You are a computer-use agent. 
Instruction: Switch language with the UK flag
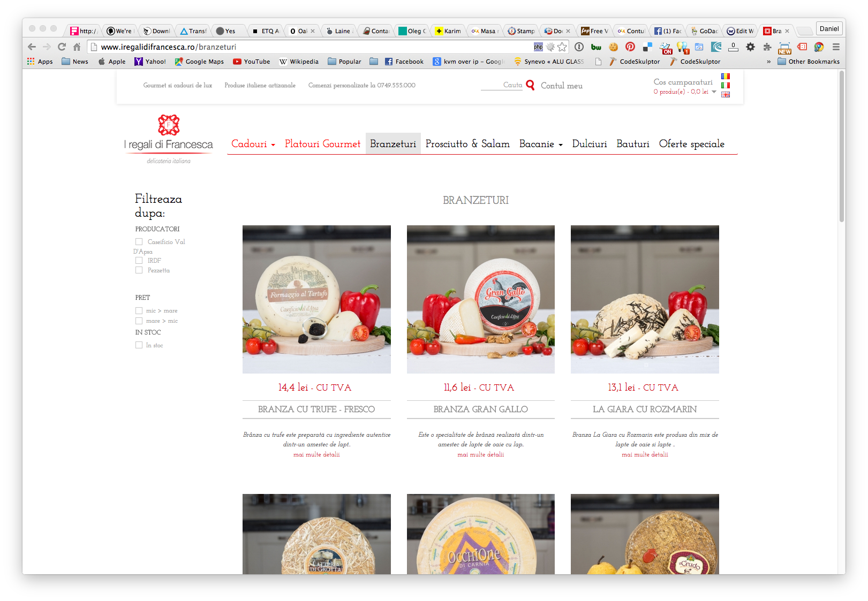[x=726, y=95]
